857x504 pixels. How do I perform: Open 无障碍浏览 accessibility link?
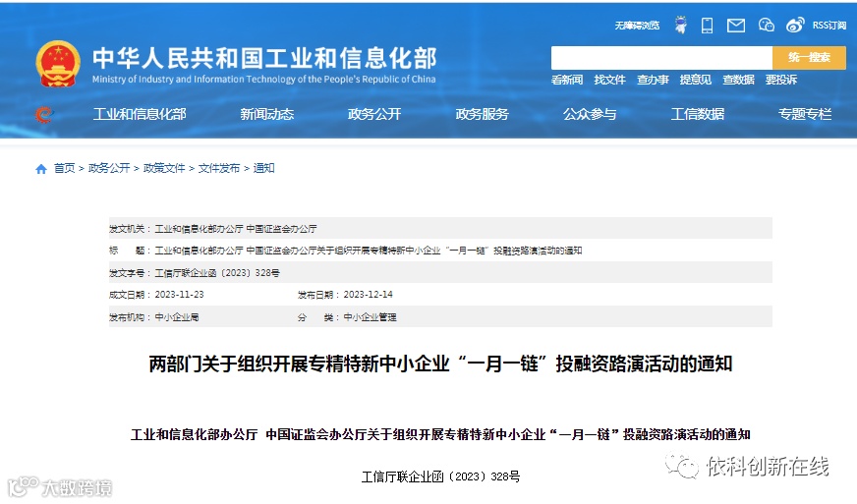[637, 26]
